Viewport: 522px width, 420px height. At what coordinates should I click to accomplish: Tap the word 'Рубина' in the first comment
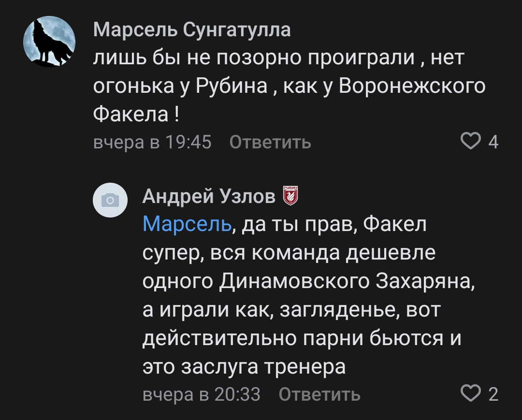click(232, 87)
